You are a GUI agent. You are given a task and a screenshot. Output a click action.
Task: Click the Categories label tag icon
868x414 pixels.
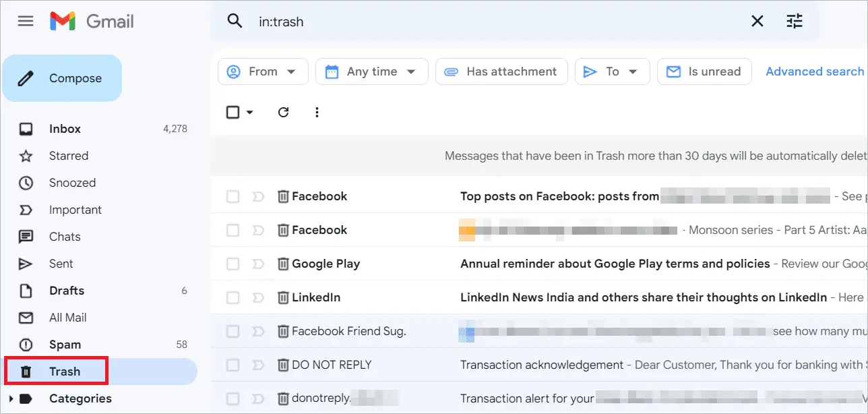26,398
